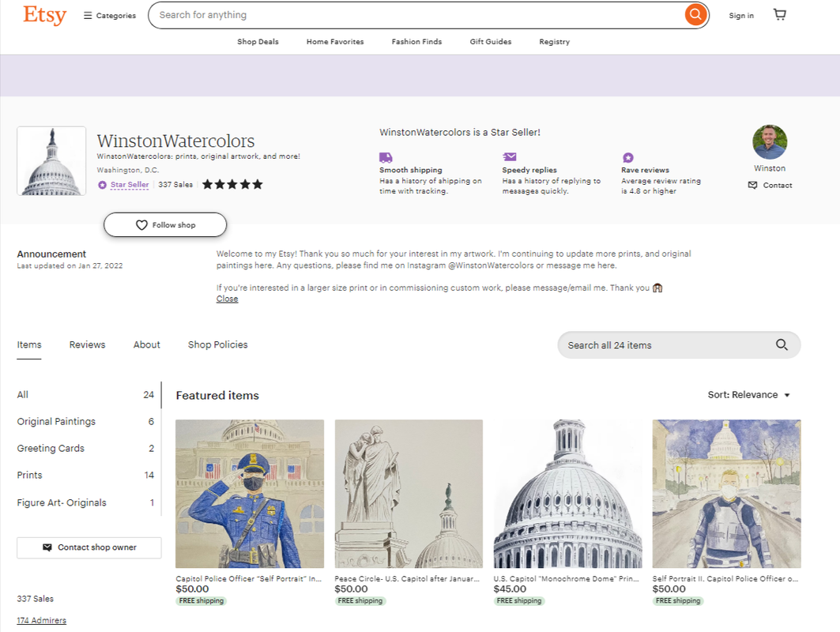Open the Shop Policies tab
The width and height of the screenshot is (840, 632).
click(217, 344)
